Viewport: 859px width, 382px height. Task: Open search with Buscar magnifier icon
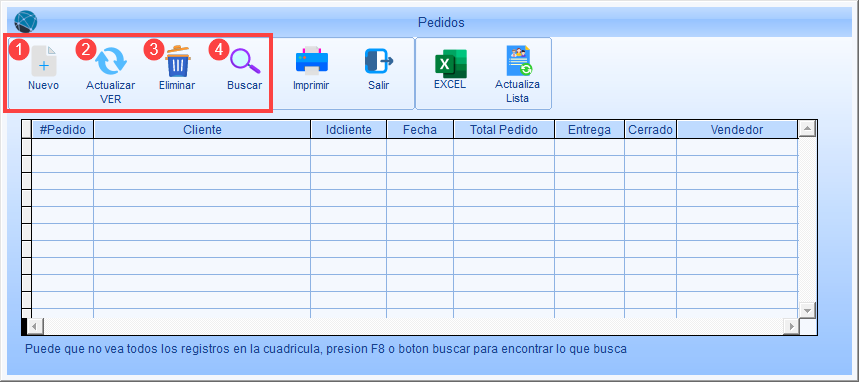point(244,61)
